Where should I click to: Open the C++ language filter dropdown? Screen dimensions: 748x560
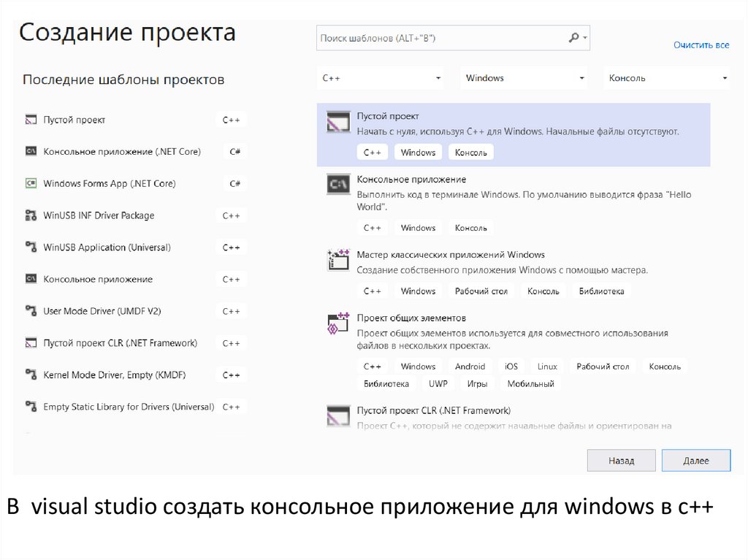click(x=381, y=78)
